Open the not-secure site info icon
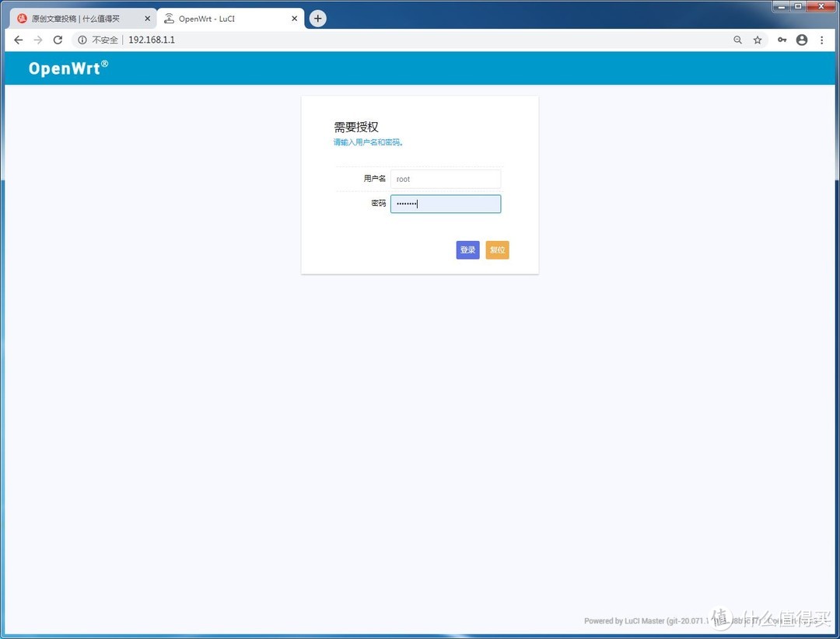This screenshot has height=639, width=840. point(82,40)
